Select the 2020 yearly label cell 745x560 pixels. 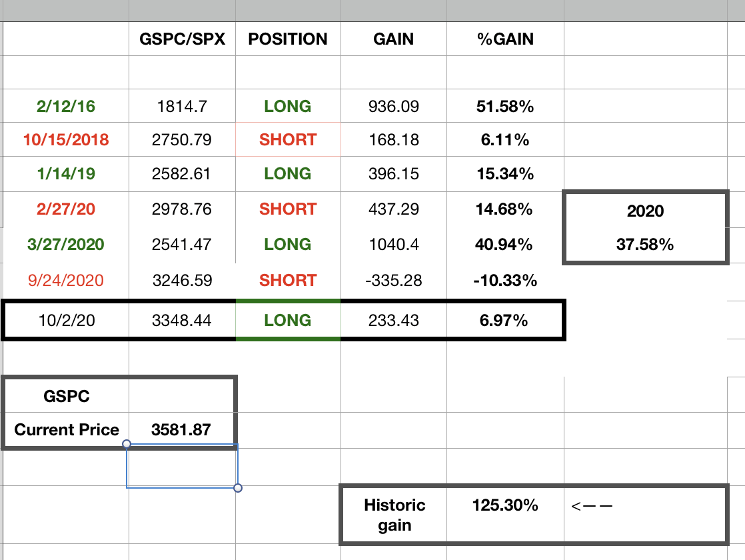pos(645,211)
